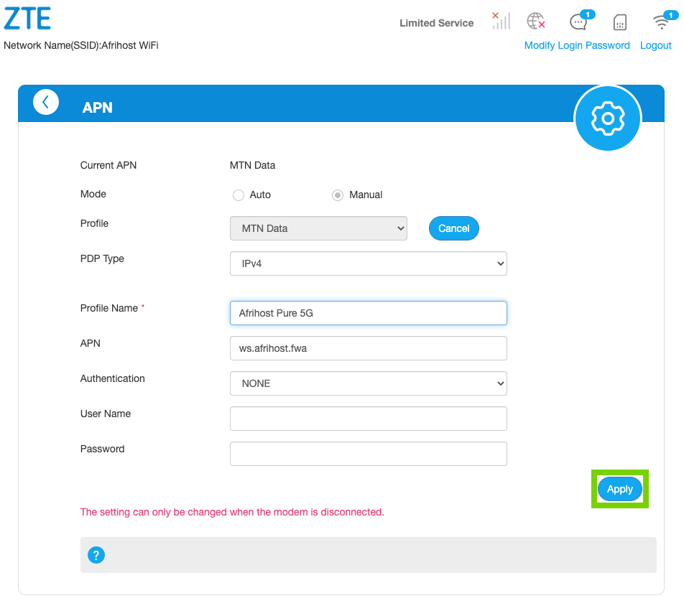The width and height of the screenshot is (684, 616).
Task: Focus the Profile Name input field
Action: (368, 313)
